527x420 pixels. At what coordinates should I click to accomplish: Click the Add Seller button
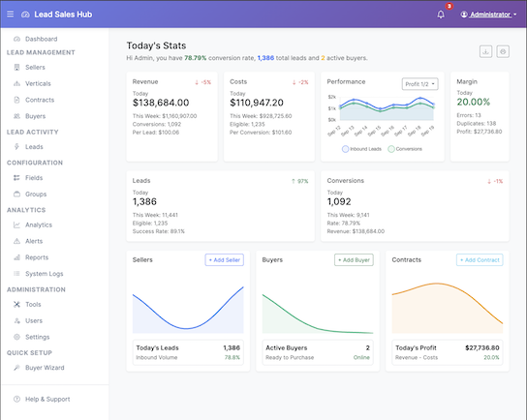coord(225,260)
